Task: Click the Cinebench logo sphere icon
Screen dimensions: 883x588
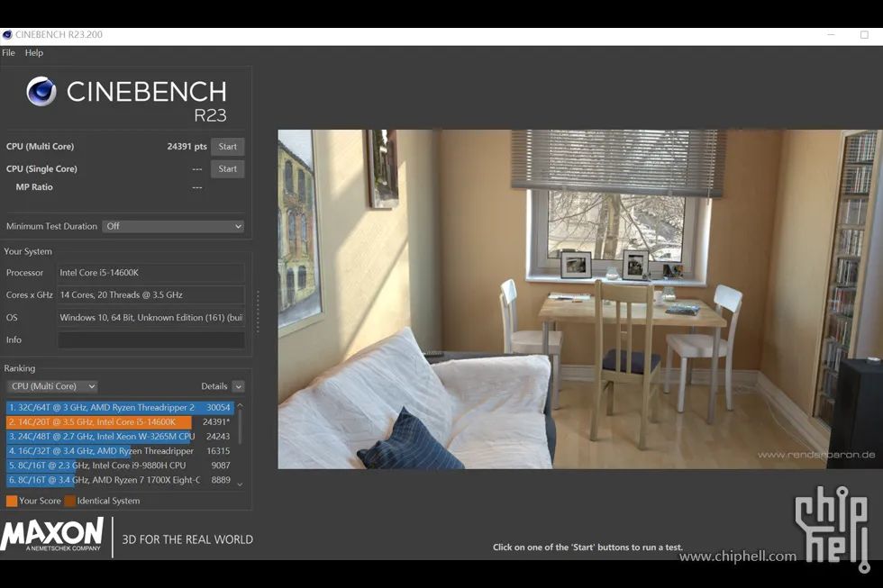Action: (41, 91)
